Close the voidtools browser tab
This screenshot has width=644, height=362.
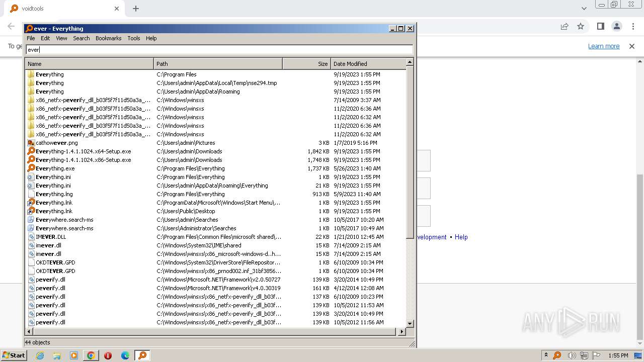click(x=117, y=9)
